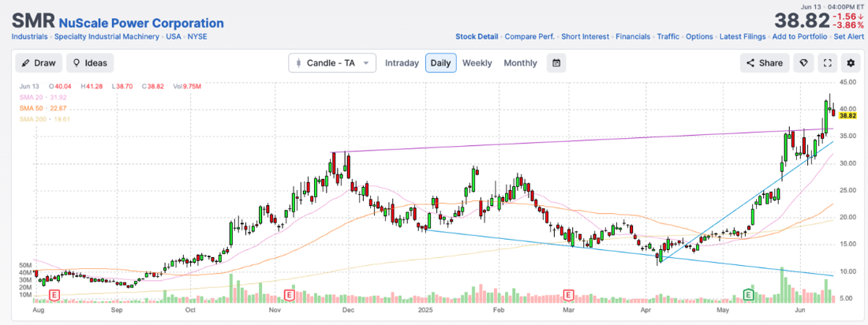
Task: Click the yellow 38.82 price tag on axis
Action: 848,115
